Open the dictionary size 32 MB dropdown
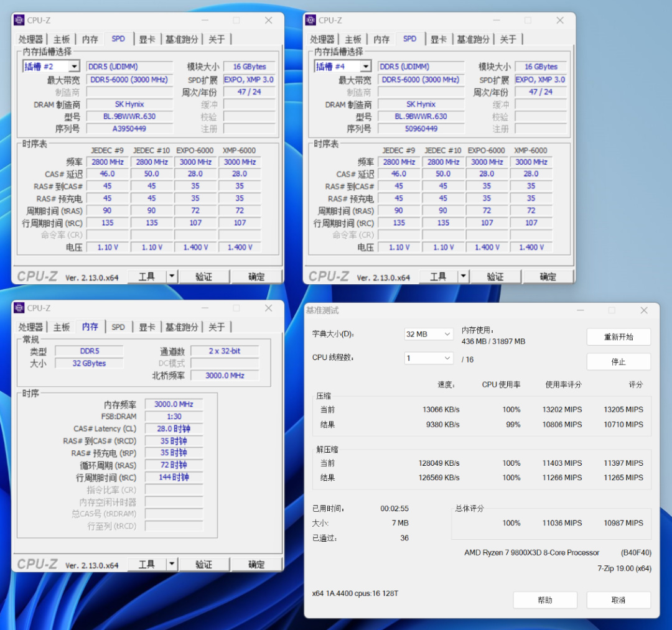The width and height of the screenshot is (672, 630). 429,334
